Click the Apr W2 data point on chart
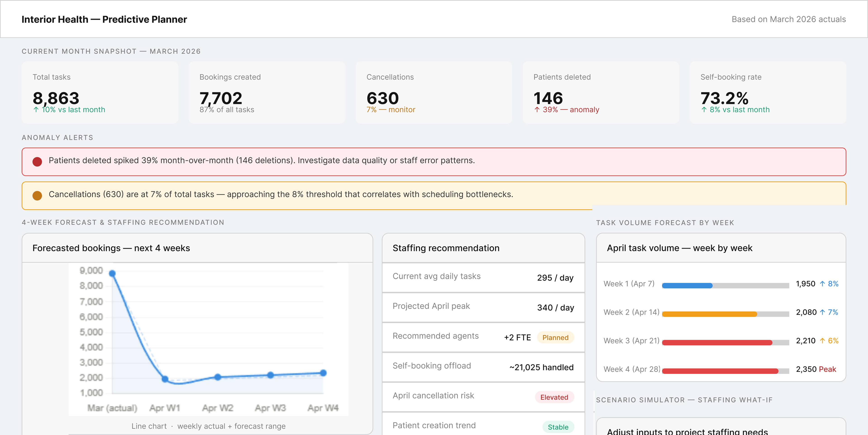 (x=218, y=377)
